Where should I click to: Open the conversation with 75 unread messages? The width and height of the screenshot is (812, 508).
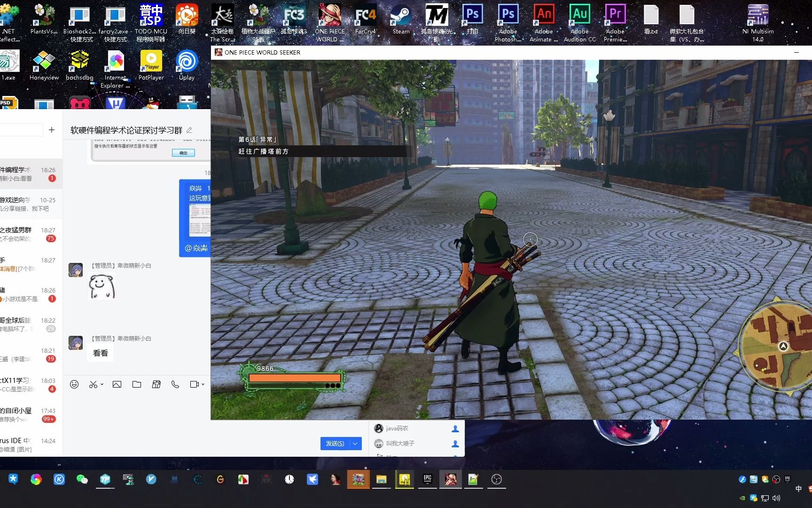click(31, 234)
